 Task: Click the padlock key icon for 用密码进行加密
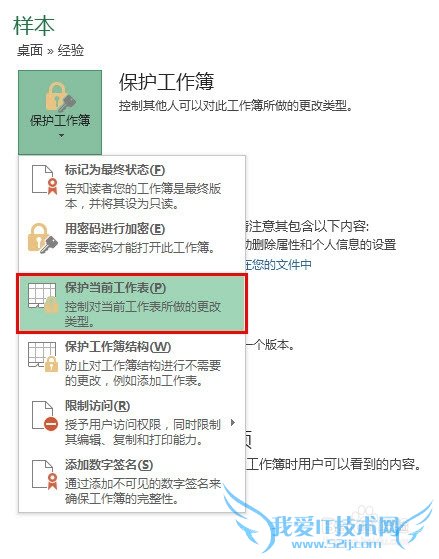pyautogui.click(x=43, y=239)
